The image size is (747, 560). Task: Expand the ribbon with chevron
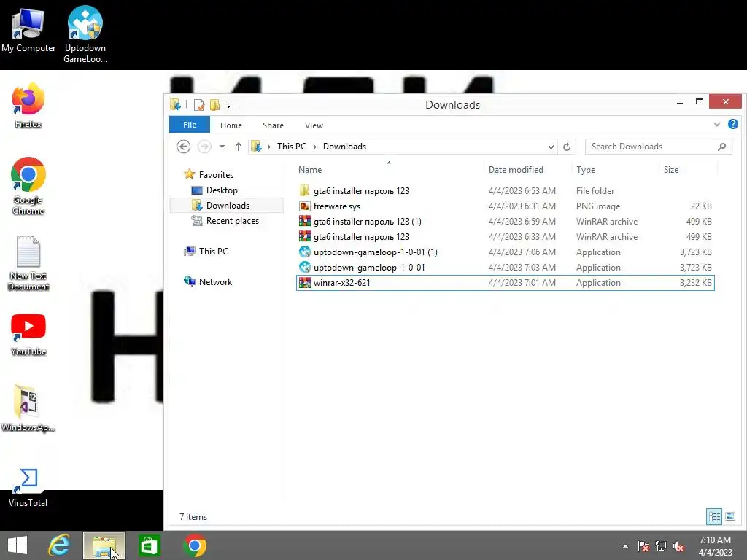click(717, 125)
